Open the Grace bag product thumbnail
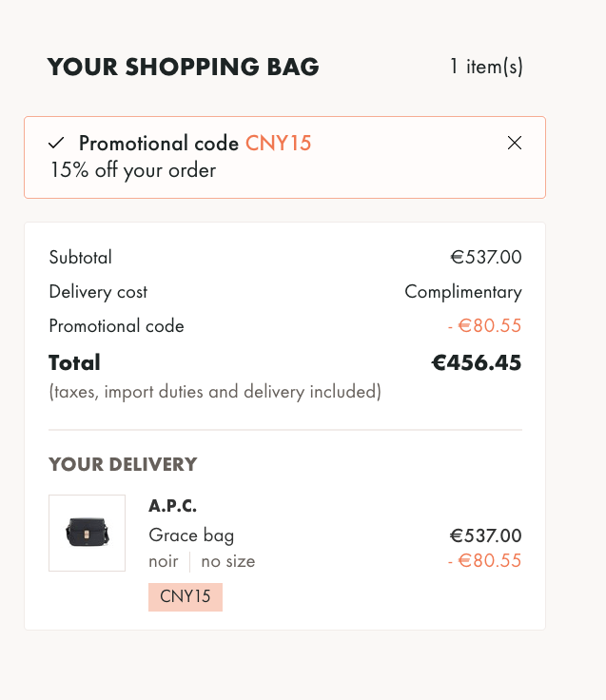 pyautogui.click(x=88, y=533)
